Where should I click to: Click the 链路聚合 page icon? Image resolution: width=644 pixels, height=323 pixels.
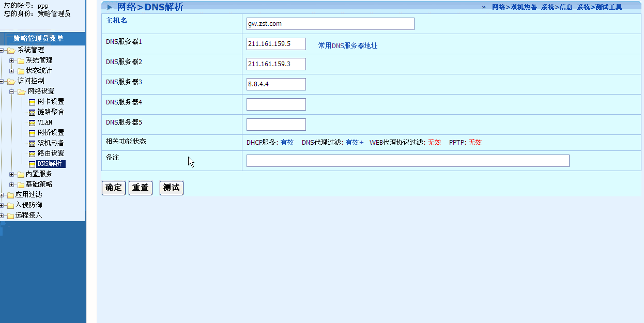pyautogui.click(x=32, y=112)
